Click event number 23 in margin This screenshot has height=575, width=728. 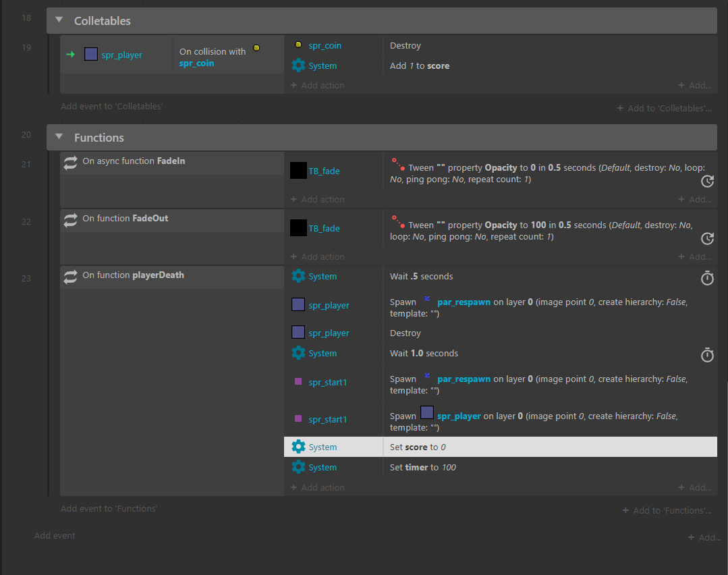(x=26, y=278)
